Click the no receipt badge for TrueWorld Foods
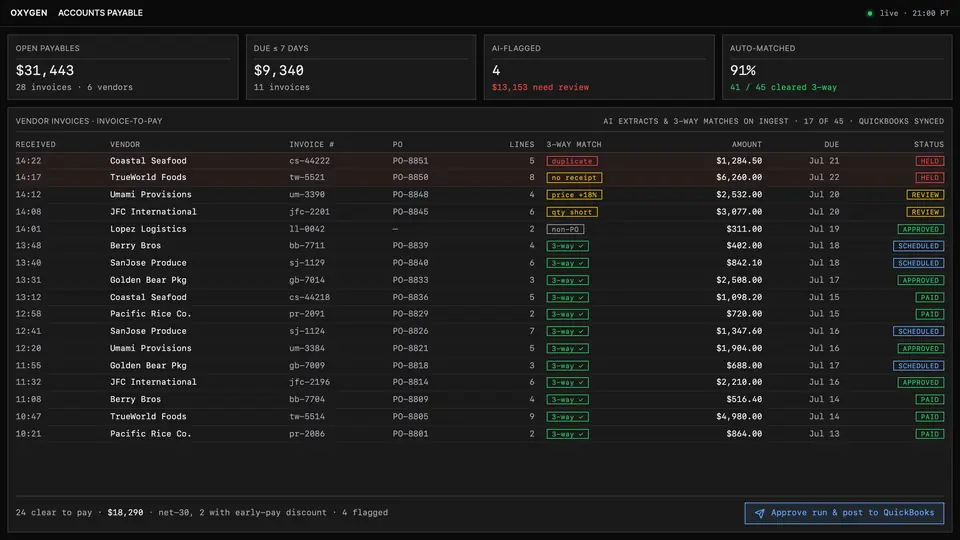 click(574, 178)
